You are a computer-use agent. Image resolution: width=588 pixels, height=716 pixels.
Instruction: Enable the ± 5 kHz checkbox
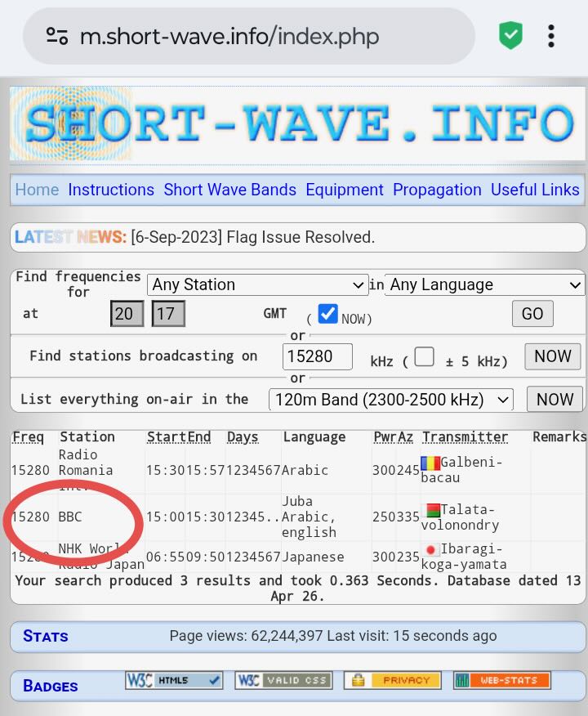click(424, 357)
